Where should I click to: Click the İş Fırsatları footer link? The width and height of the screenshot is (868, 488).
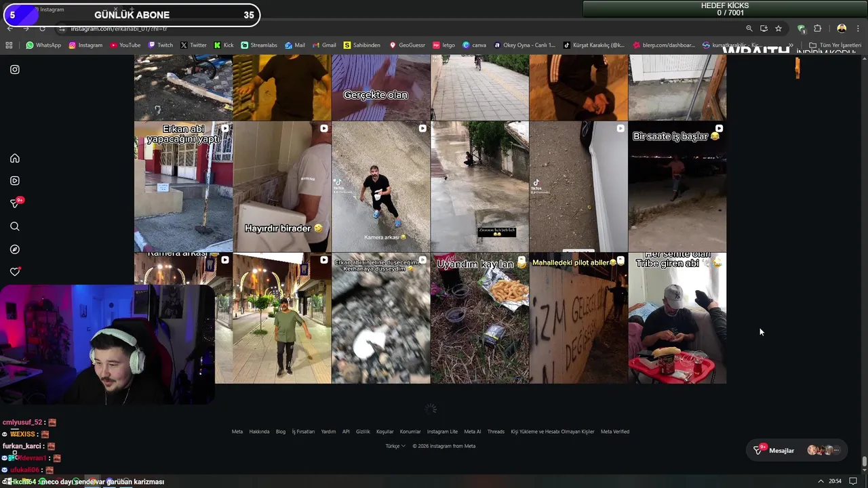click(303, 432)
